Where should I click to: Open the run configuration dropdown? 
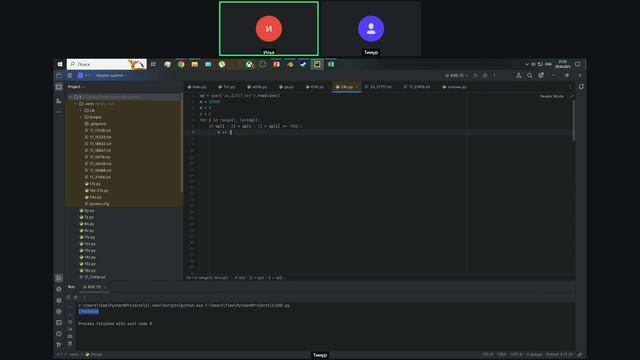coord(456,76)
